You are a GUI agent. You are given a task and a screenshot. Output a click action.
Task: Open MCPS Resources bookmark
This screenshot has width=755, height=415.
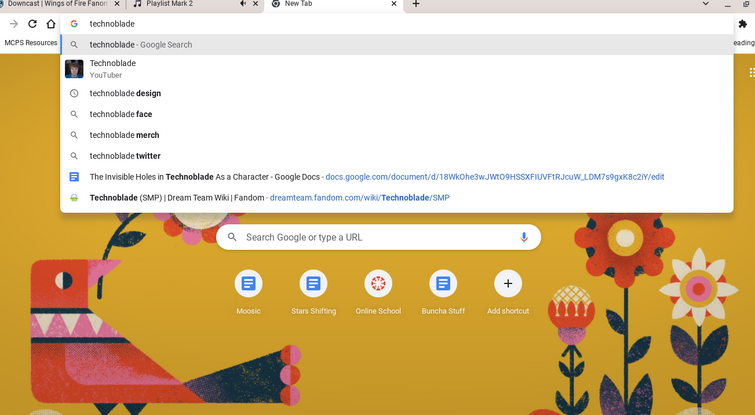point(31,43)
